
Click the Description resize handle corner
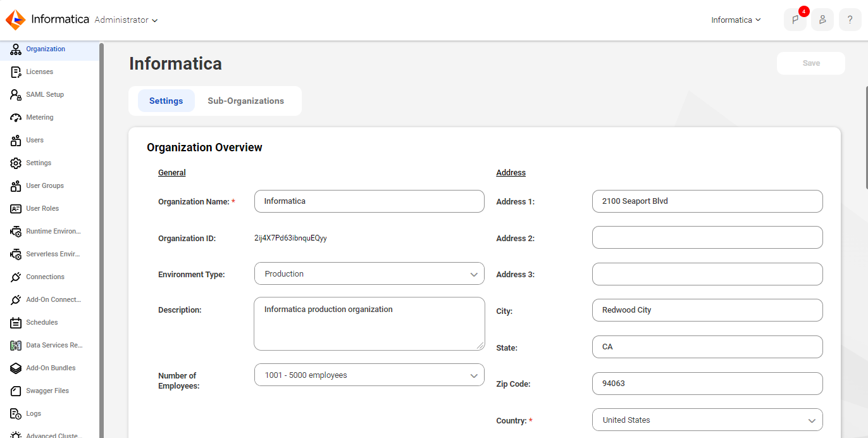tap(481, 346)
